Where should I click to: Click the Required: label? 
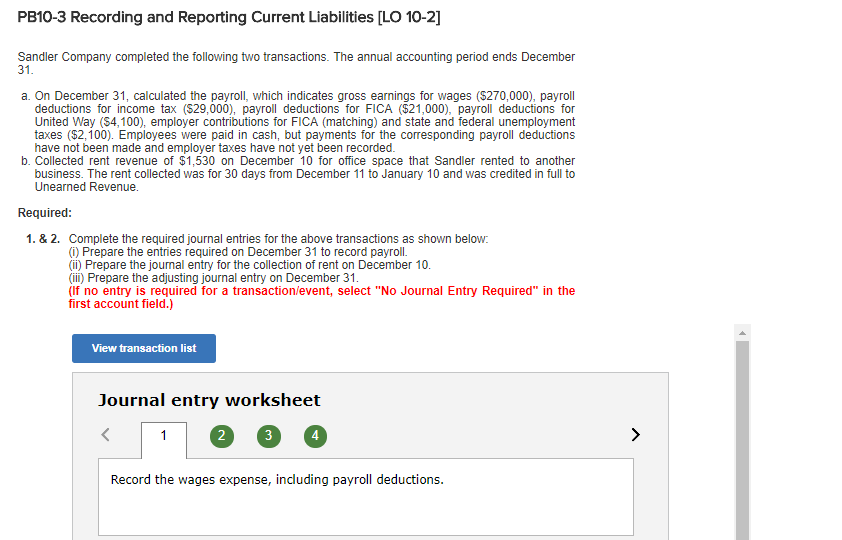point(45,213)
